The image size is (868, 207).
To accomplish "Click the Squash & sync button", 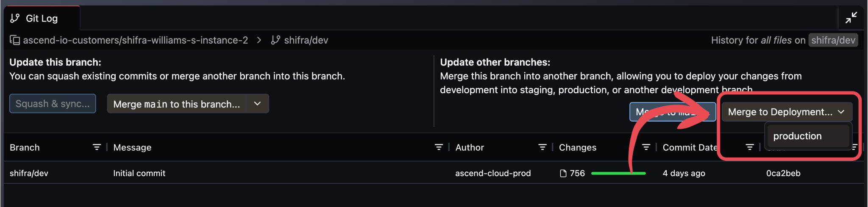I will (53, 104).
